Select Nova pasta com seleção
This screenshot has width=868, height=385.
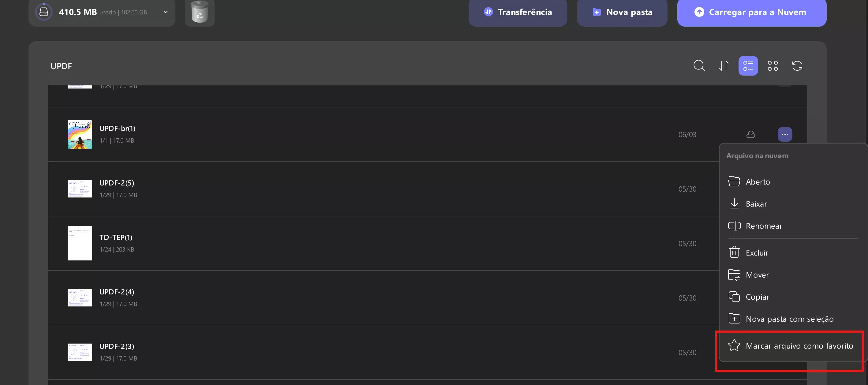pyautogui.click(x=793, y=319)
